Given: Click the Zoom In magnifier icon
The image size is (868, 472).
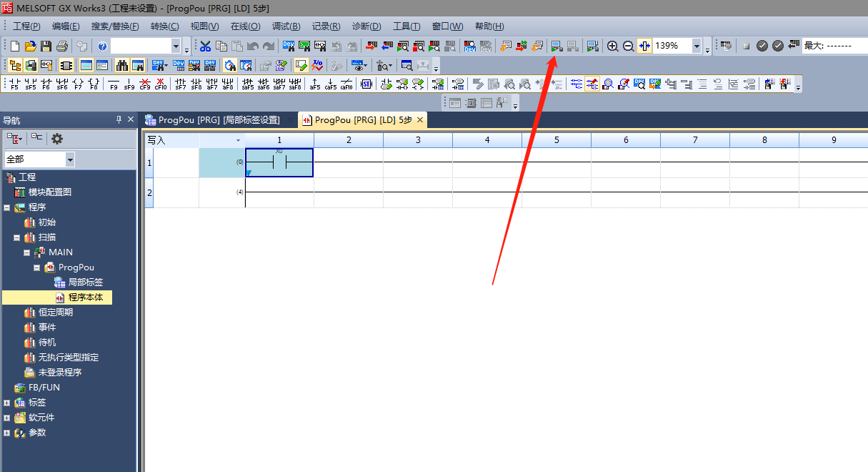Looking at the screenshot, I should pos(612,46).
